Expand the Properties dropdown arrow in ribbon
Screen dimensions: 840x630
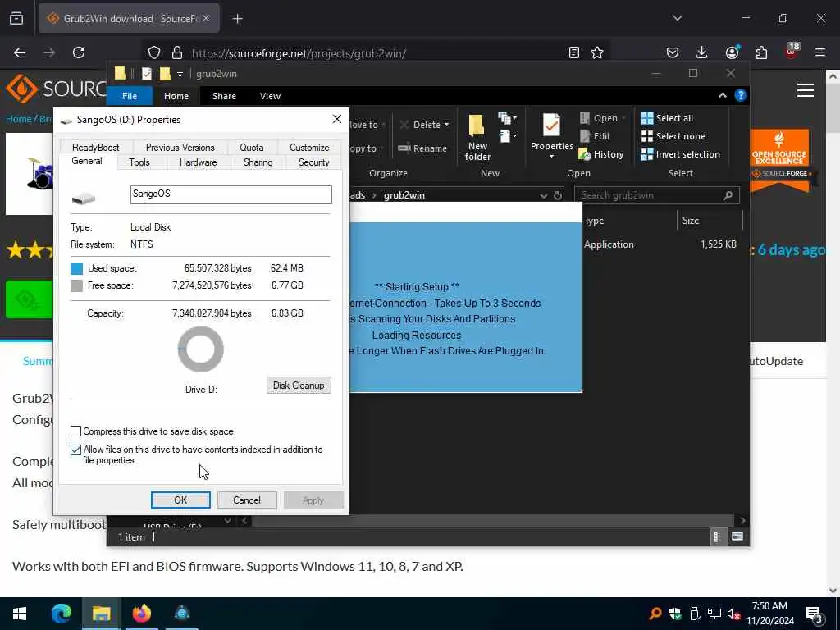(551, 157)
